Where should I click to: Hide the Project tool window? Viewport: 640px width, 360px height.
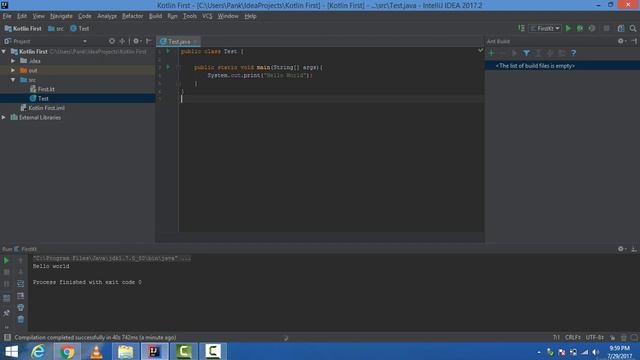pyautogui.click(x=149, y=41)
